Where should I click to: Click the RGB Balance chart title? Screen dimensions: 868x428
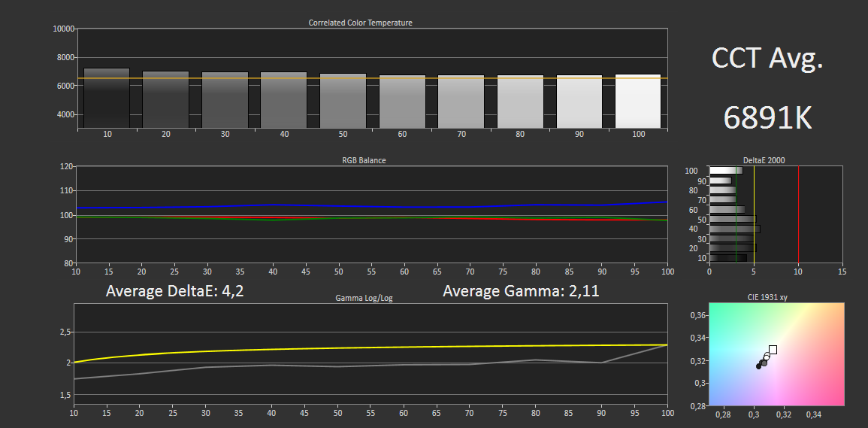364,160
